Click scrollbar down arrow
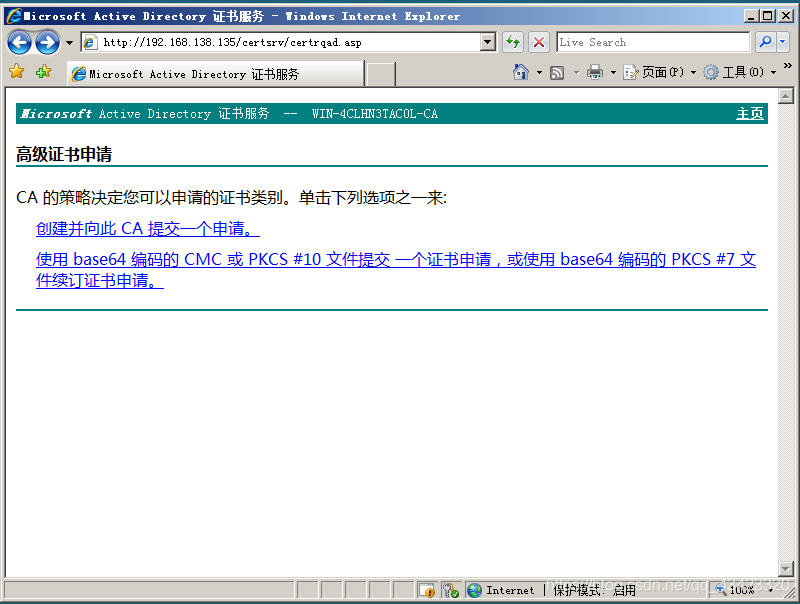The image size is (800, 604). 786,568
